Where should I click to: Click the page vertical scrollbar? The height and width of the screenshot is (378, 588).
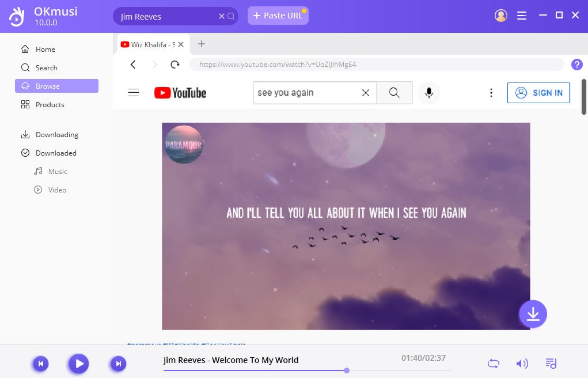(x=583, y=97)
